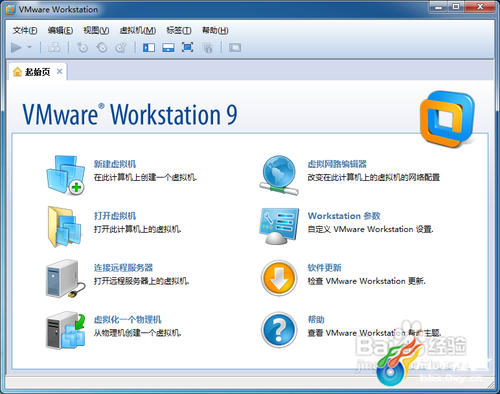Click the text 检查 VMware Workstation 更新

(x=366, y=281)
